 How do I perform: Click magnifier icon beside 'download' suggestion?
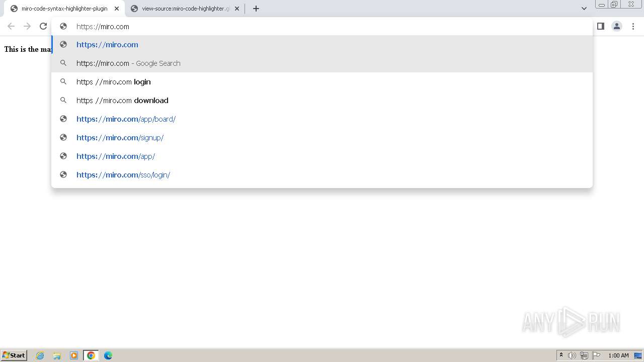pos(63,100)
